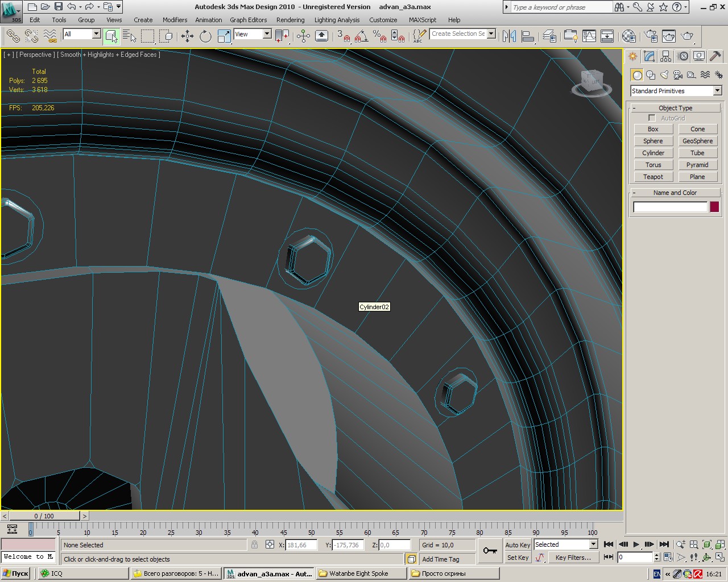Viewport: 728px width, 582px height.
Task: Open Edit Named Selection Sets
Action: tap(419, 36)
